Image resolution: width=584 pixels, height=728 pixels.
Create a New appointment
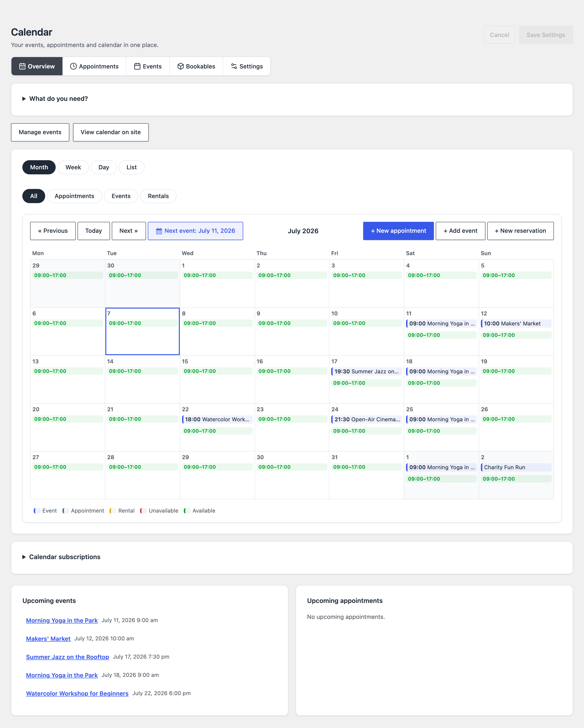[x=398, y=231]
